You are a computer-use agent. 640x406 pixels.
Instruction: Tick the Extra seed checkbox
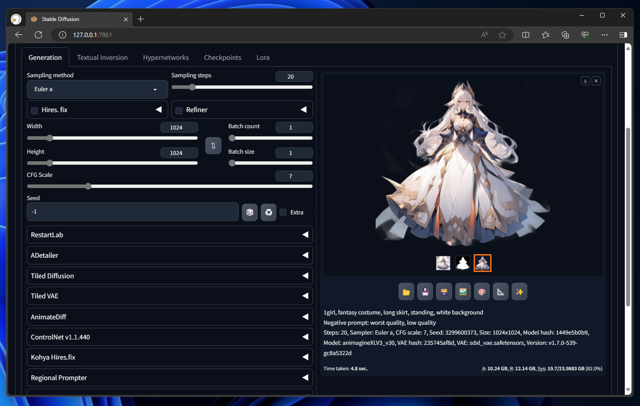pos(284,212)
